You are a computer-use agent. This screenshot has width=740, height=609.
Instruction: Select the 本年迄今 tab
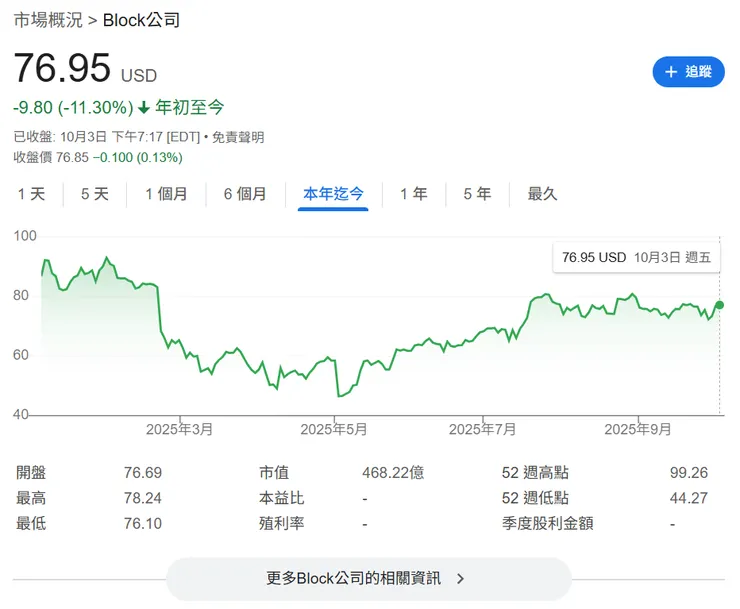(x=333, y=194)
